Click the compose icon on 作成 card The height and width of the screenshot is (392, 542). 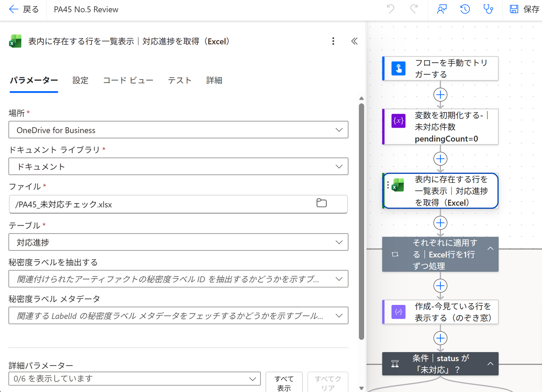click(398, 312)
